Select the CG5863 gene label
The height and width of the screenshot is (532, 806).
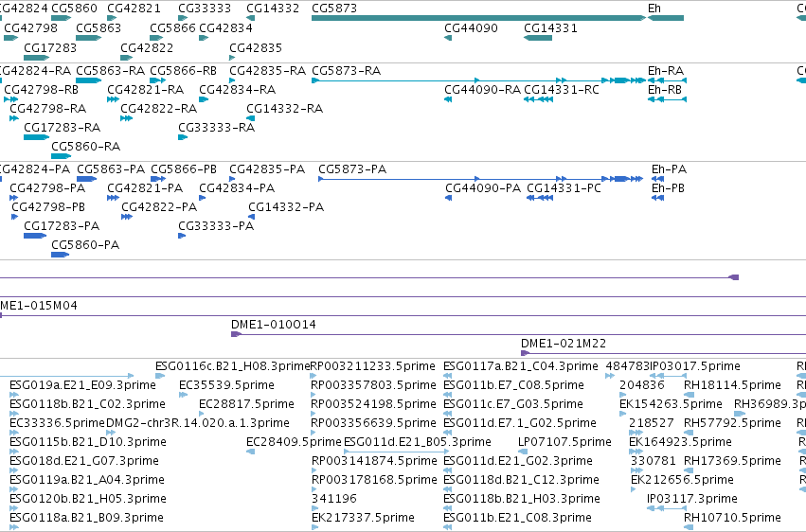99,27
